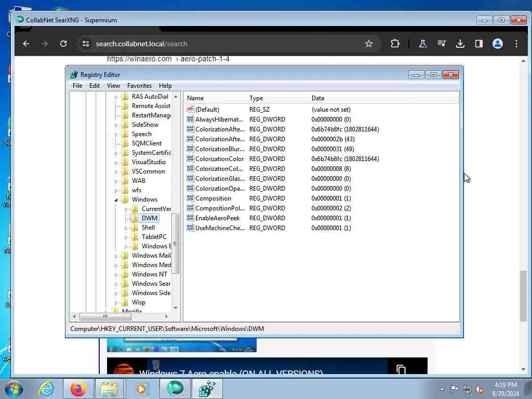The width and height of the screenshot is (532, 399).
Task: Select the ColorizationBlur... value name
Action: pyautogui.click(x=220, y=149)
